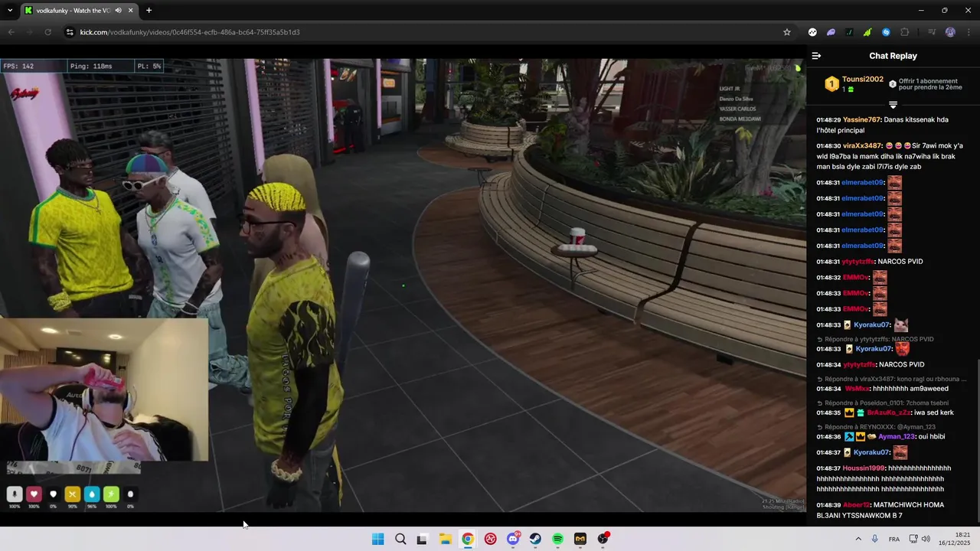Image resolution: width=980 pixels, height=551 pixels.
Task: Click the heart health HUD icon
Action: tap(34, 494)
